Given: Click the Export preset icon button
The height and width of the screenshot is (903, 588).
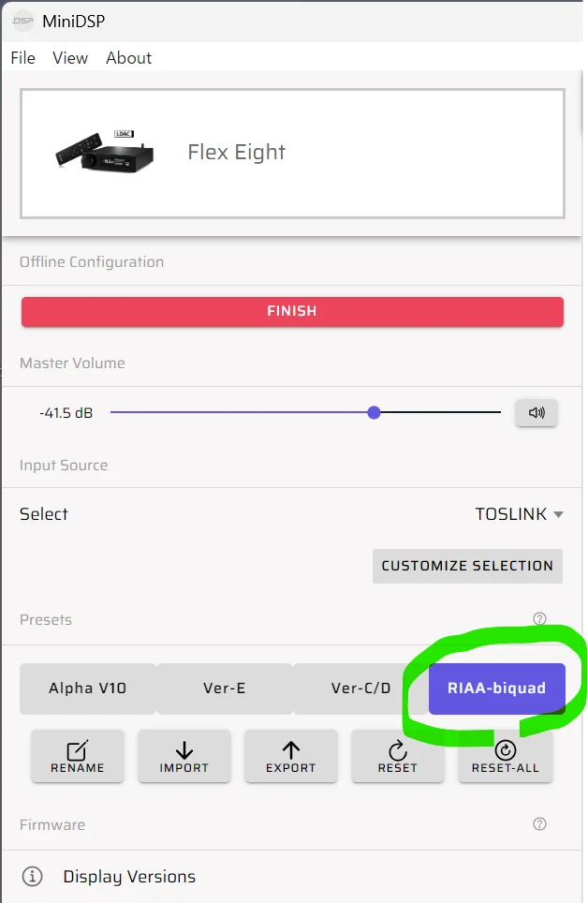Looking at the screenshot, I should [x=291, y=756].
